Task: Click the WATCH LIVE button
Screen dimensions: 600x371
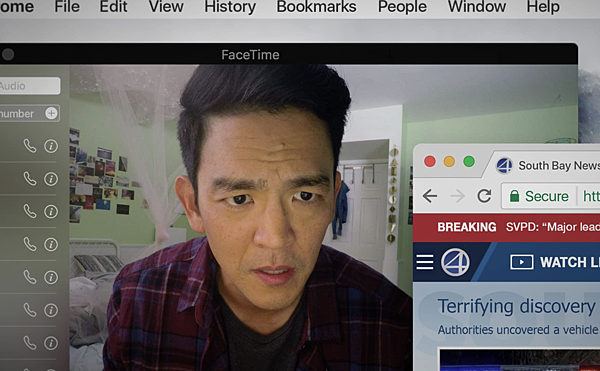Action: [555, 262]
